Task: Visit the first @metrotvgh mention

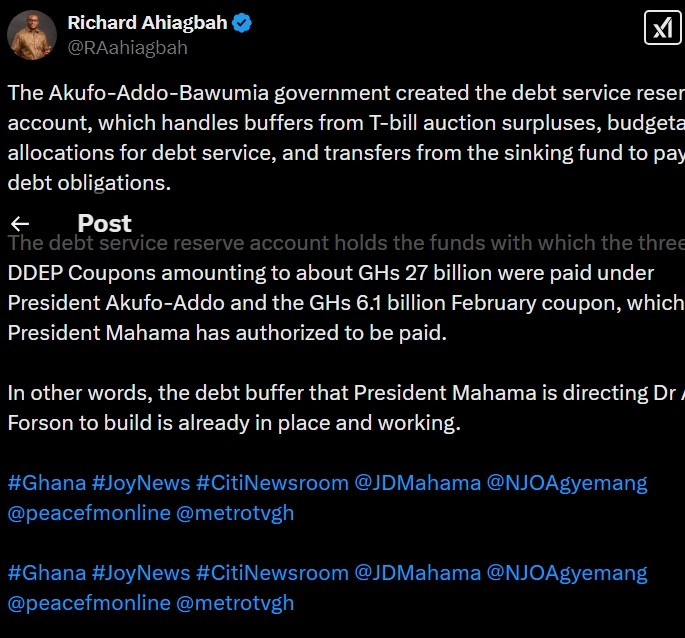Action: click(235, 514)
